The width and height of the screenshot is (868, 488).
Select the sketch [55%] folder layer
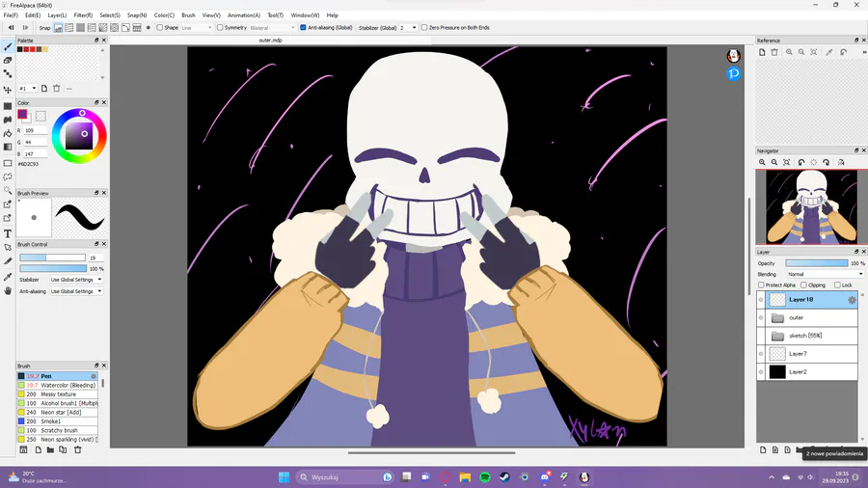click(807, 336)
